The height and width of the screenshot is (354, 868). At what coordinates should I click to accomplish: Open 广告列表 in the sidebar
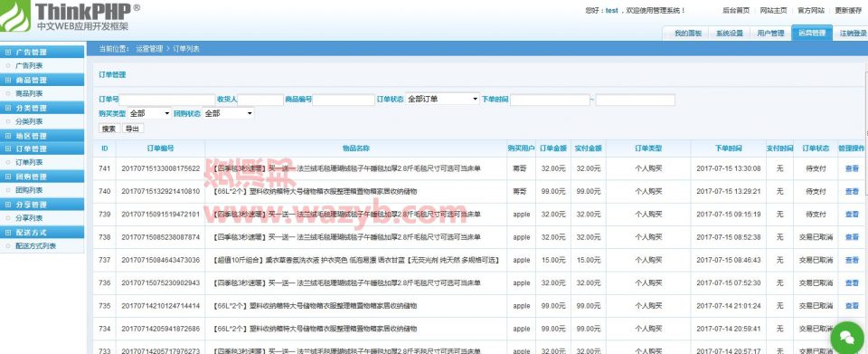29,66
